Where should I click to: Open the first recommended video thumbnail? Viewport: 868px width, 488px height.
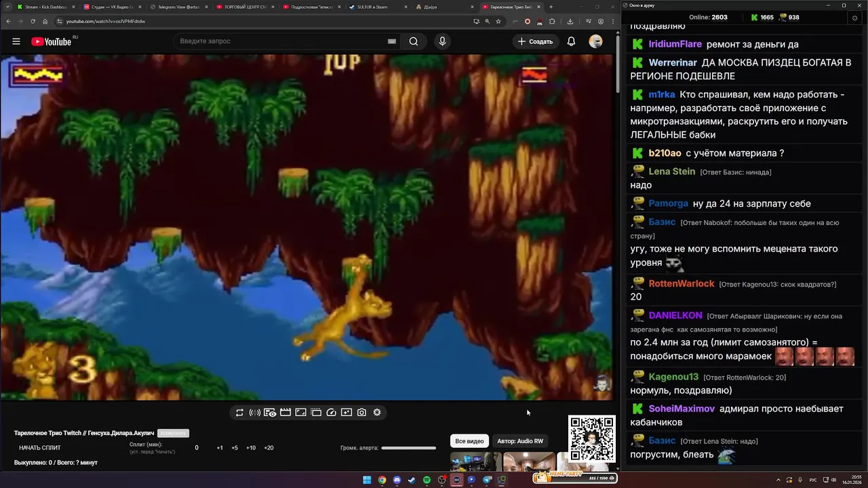(476, 462)
